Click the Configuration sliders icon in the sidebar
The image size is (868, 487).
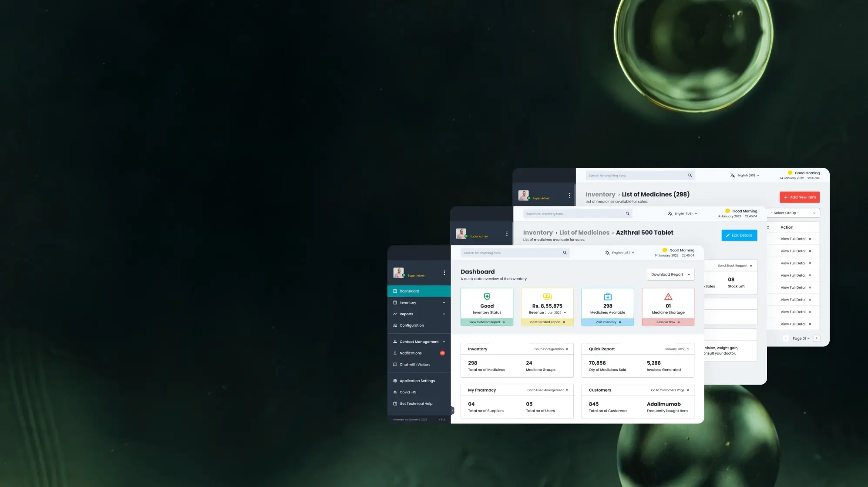395,325
